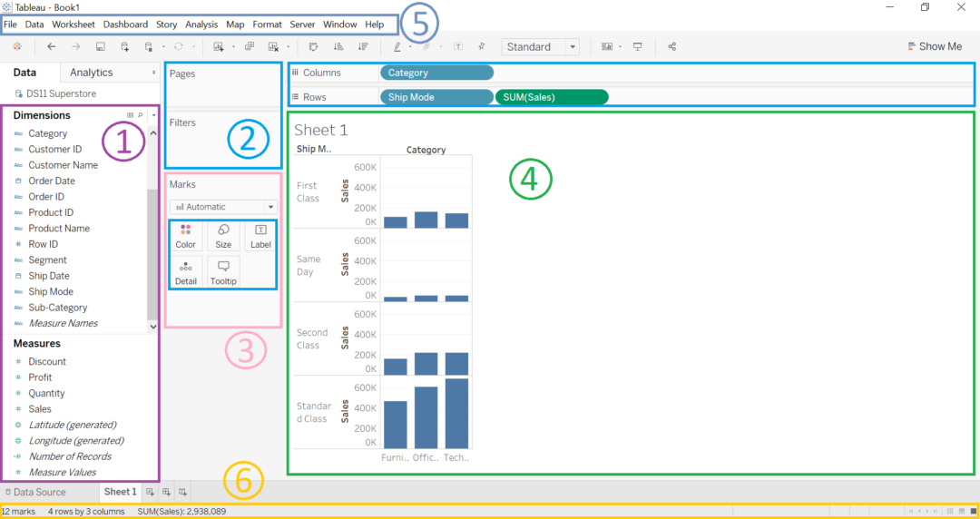Expand the clear sheet toolbar arrow
Image resolution: width=980 pixels, height=519 pixels.
click(x=289, y=46)
